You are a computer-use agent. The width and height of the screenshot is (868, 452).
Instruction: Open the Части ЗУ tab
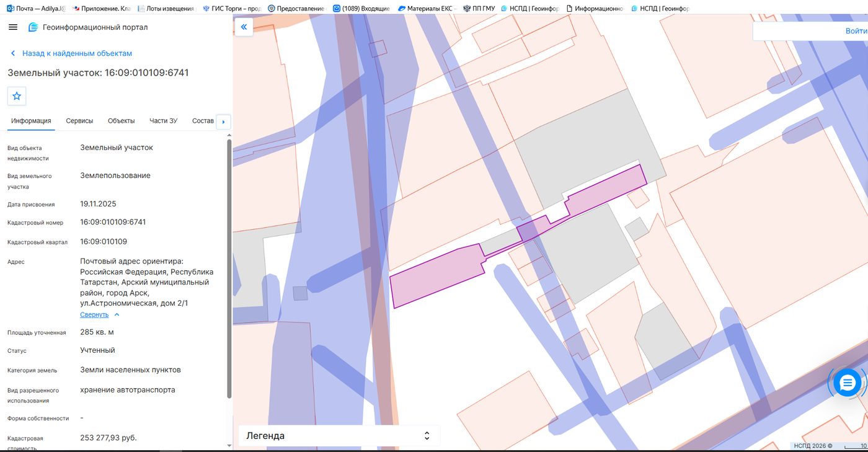click(163, 121)
